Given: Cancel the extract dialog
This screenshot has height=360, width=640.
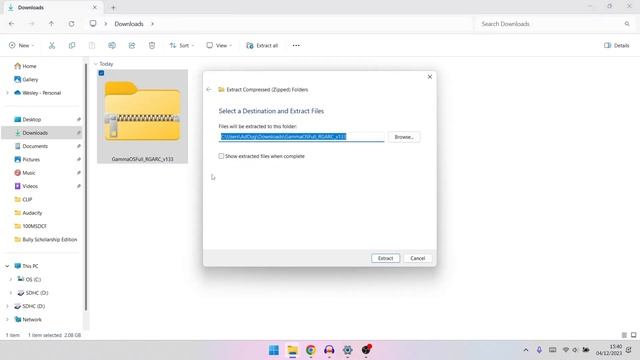Looking at the screenshot, I should (x=418, y=258).
